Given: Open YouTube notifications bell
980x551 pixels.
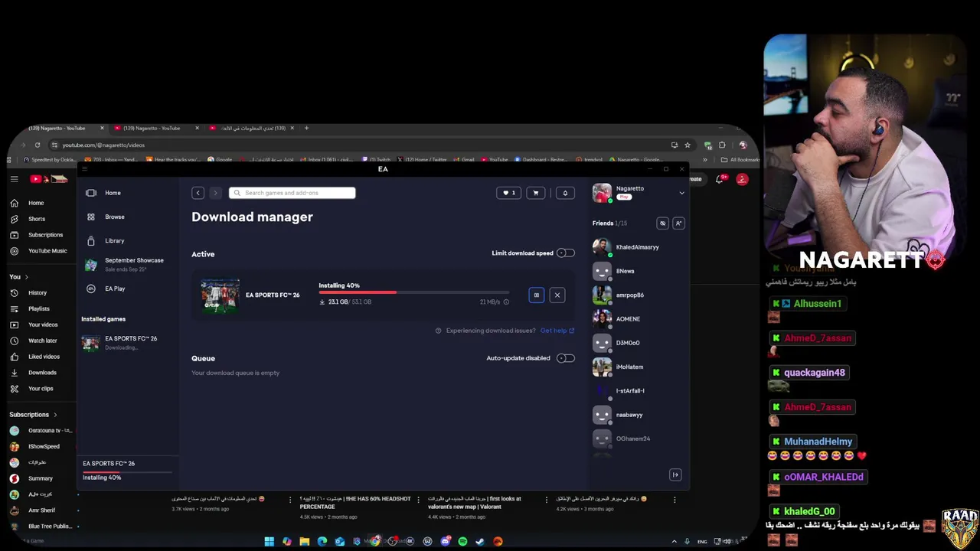Looking at the screenshot, I should [720, 179].
